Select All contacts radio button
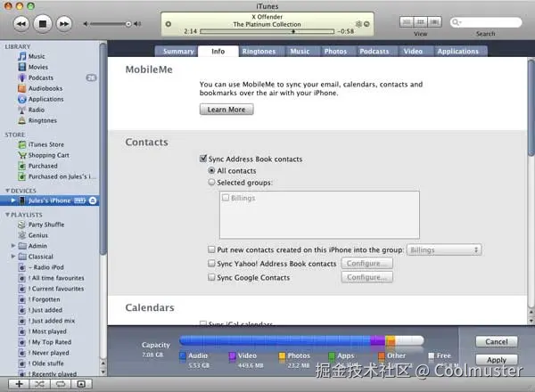 pos(211,170)
